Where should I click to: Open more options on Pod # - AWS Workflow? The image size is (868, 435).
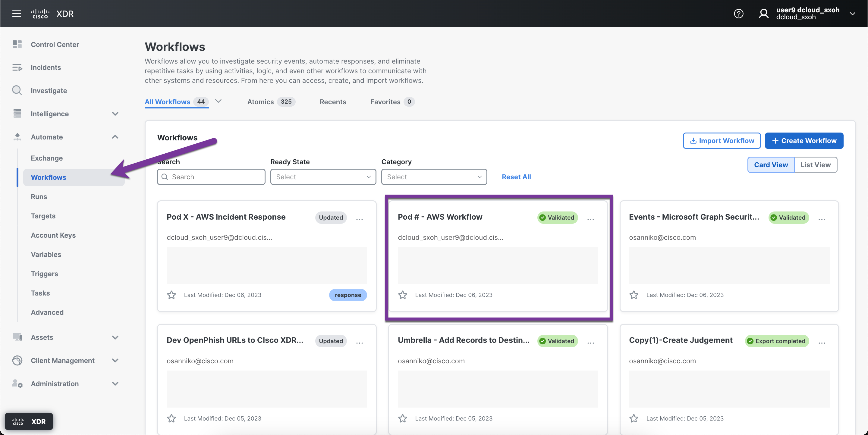click(x=590, y=219)
